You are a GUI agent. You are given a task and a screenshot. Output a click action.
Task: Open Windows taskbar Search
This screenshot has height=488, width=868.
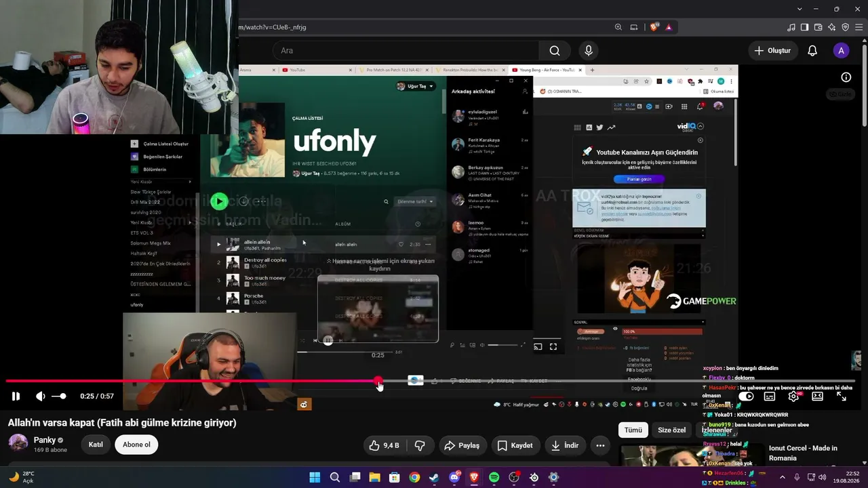[335, 477]
